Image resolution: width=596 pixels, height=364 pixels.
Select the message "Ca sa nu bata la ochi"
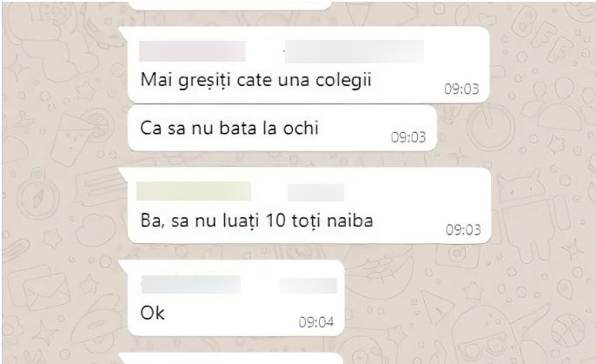(x=229, y=128)
